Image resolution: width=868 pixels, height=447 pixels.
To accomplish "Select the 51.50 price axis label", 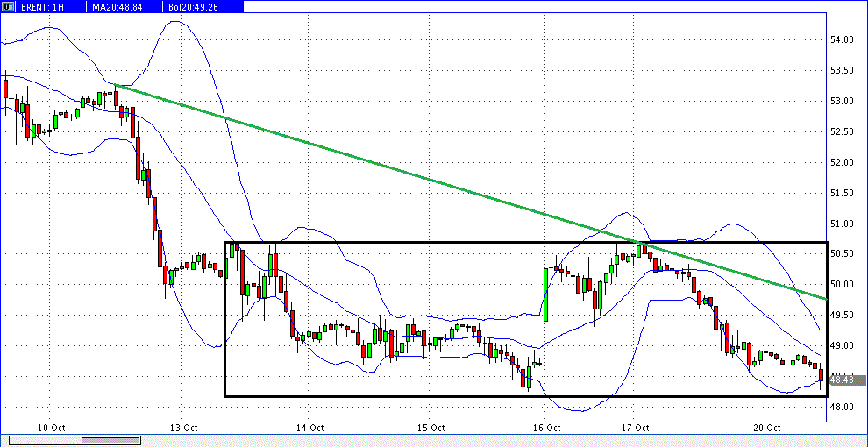I will pyautogui.click(x=842, y=193).
